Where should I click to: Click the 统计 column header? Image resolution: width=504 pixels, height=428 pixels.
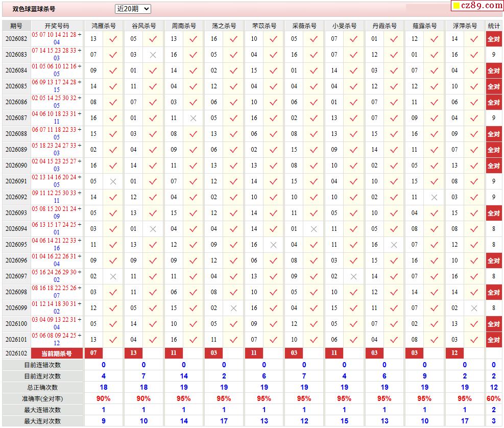pos(494,26)
